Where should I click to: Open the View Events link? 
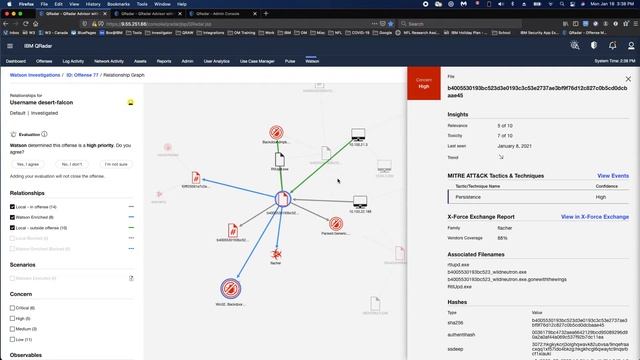[x=613, y=176]
